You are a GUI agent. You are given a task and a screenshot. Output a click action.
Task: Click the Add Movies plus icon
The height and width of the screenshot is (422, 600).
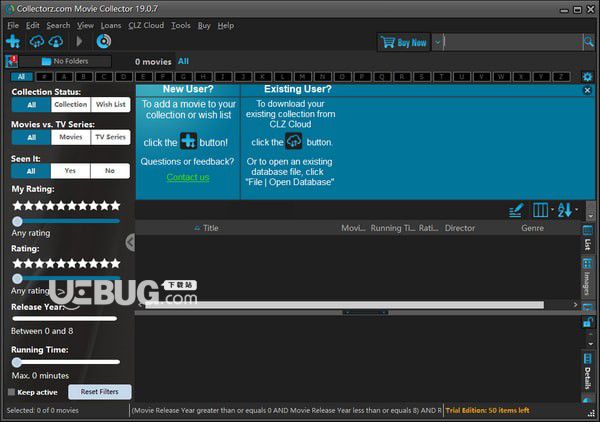tap(13, 41)
